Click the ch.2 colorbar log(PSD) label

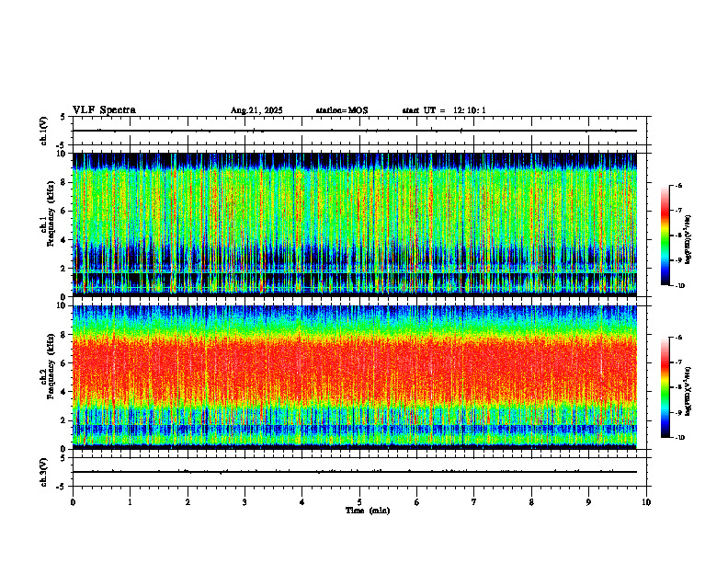[x=688, y=392]
